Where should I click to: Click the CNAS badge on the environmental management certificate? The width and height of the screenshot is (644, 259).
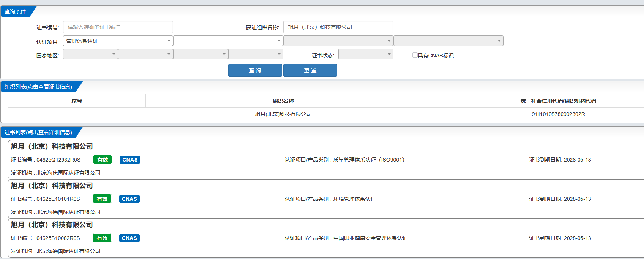(x=129, y=199)
